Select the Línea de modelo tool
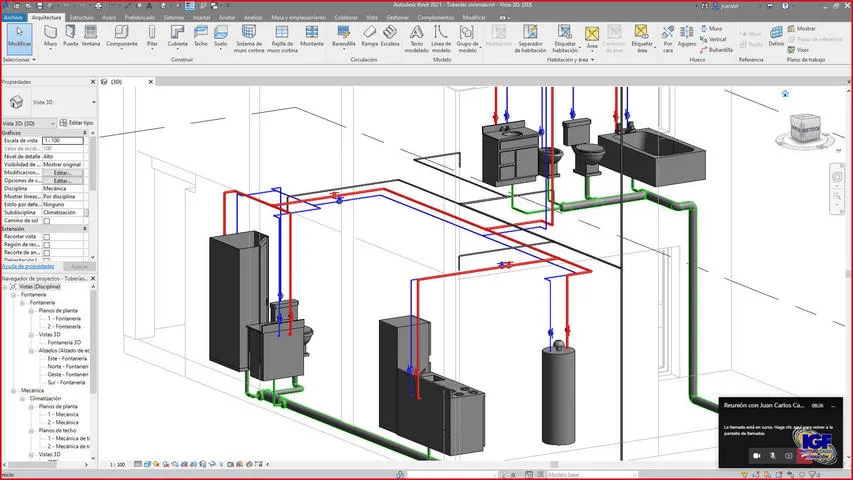Image resolution: width=853 pixels, height=480 pixels. pos(441,39)
